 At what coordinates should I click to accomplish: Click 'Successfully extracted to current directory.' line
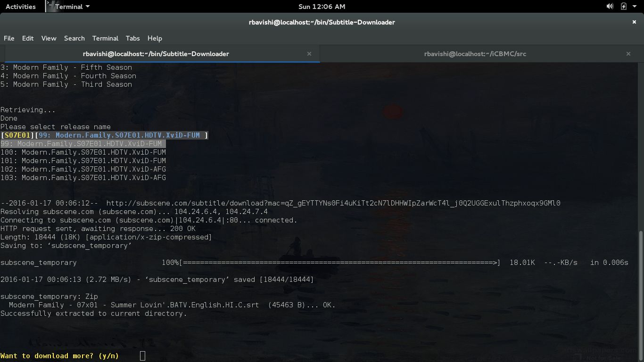pos(94,313)
